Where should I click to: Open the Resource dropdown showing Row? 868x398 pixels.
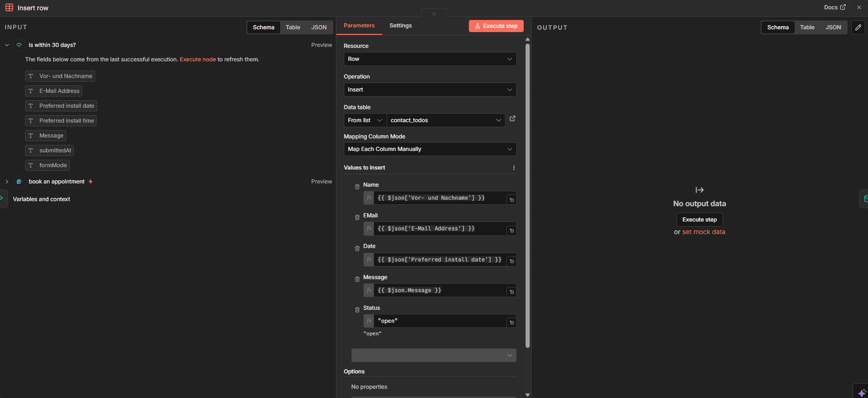pos(429,59)
